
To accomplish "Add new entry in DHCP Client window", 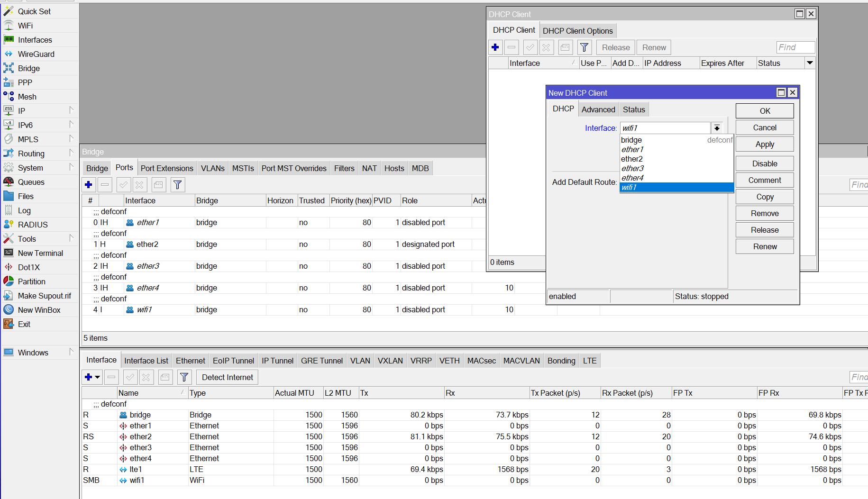I will click(x=495, y=47).
